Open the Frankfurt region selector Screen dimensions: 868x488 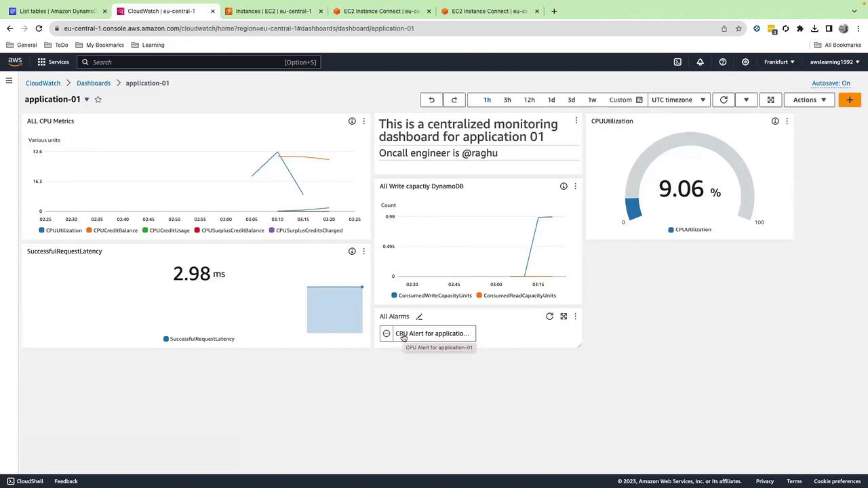click(x=779, y=62)
